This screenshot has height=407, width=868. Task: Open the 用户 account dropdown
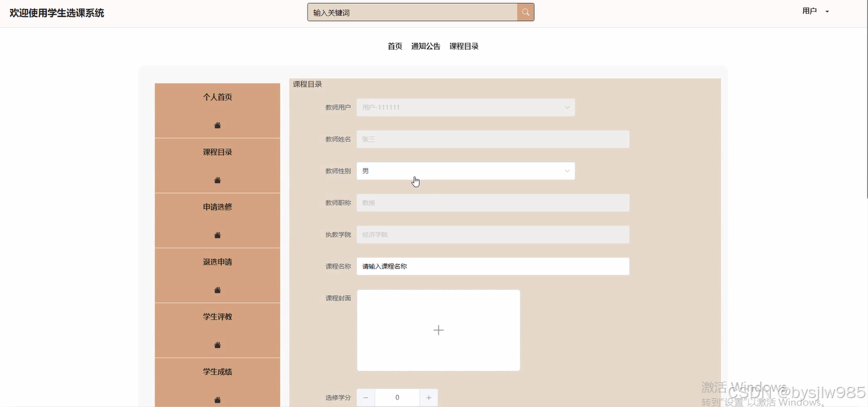pyautogui.click(x=815, y=11)
